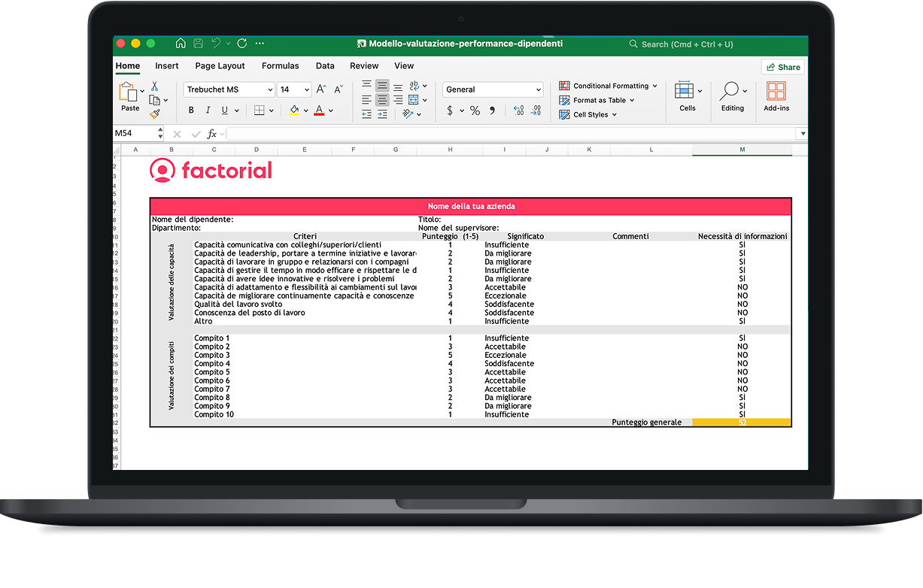Apply yellow fill color
Viewport: 923px width, 588px height.
click(294, 110)
